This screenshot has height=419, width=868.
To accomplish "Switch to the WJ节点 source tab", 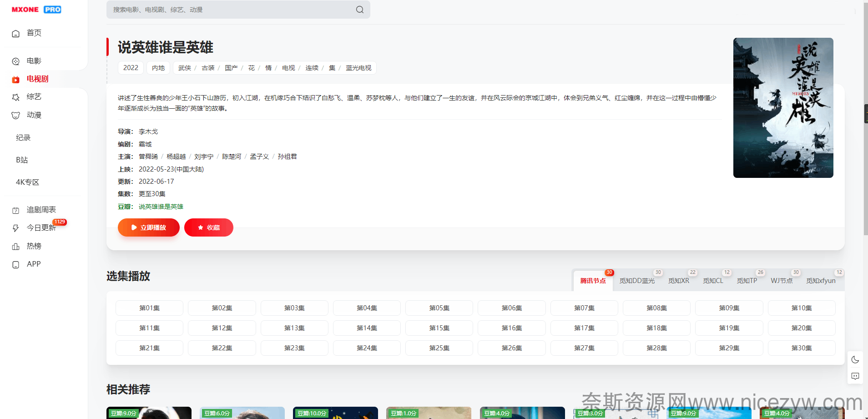I will point(781,281).
